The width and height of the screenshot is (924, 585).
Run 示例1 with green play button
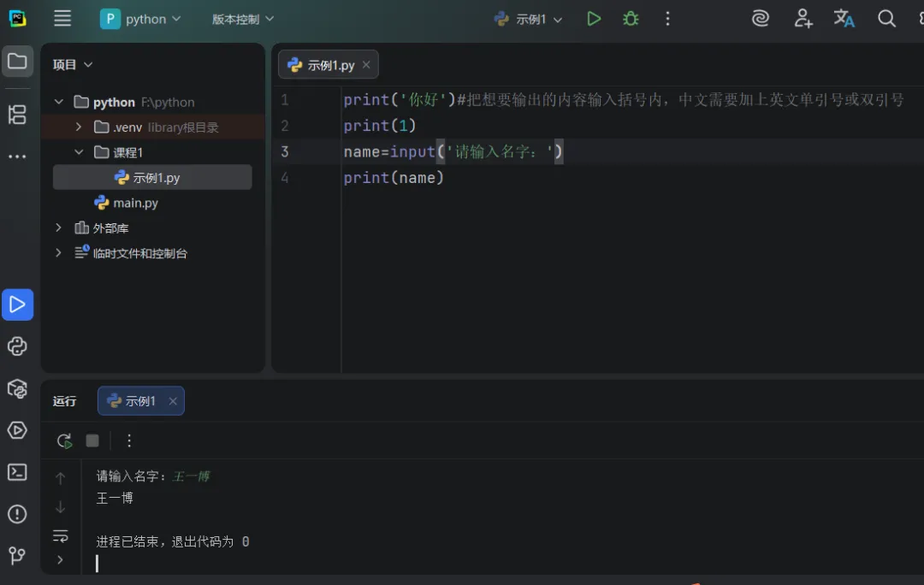[x=594, y=19]
